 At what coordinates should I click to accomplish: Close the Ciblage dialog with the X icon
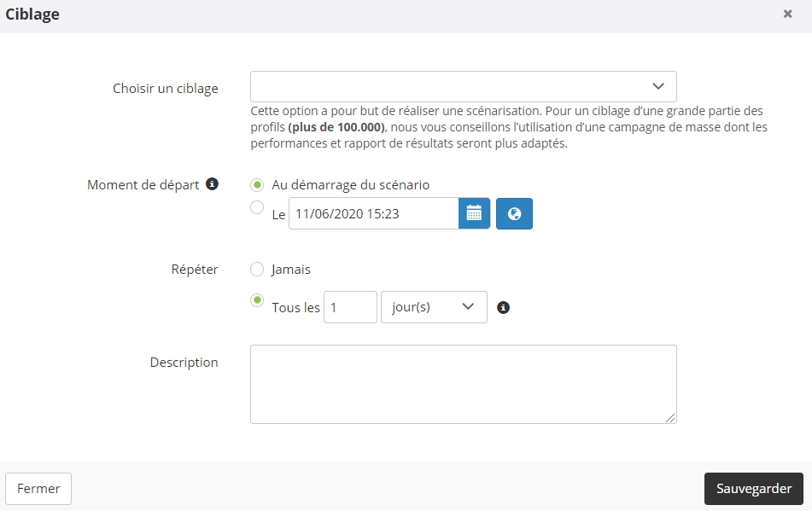click(787, 15)
